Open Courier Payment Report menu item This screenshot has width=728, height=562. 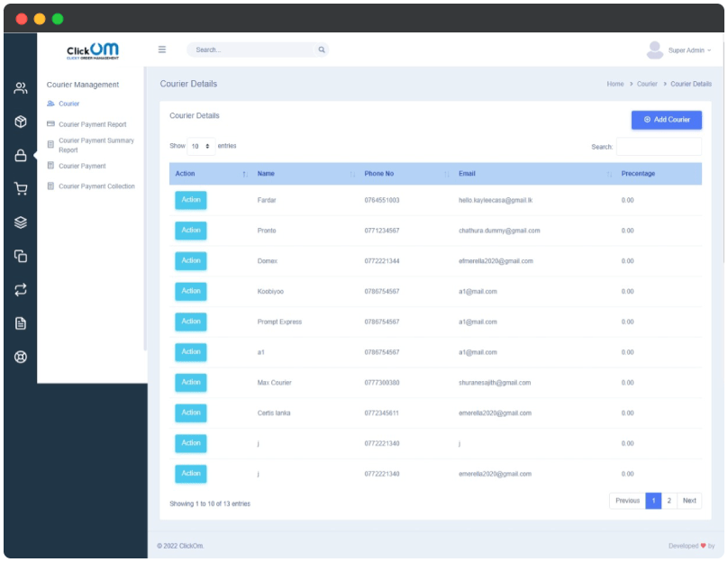point(93,124)
